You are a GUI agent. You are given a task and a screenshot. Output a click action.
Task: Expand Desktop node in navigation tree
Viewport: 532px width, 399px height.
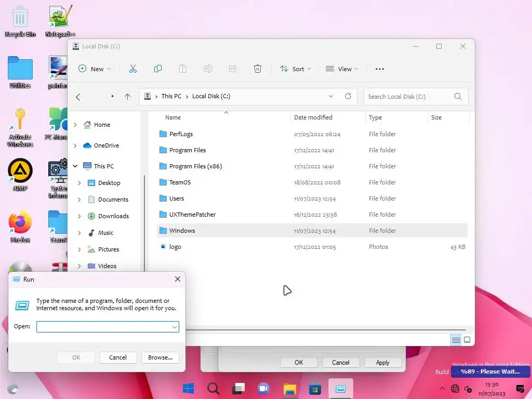click(x=79, y=183)
